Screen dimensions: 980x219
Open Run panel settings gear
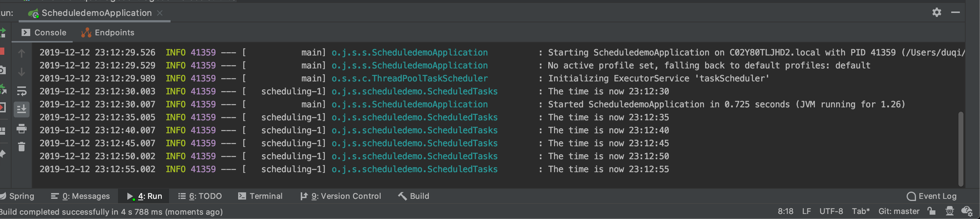[x=936, y=13]
